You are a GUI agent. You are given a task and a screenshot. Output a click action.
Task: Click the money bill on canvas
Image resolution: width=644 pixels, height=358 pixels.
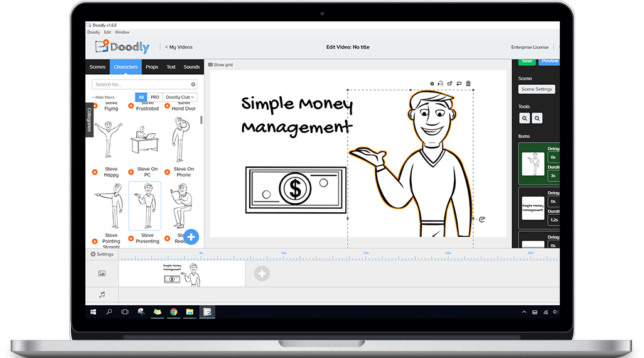click(295, 190)
